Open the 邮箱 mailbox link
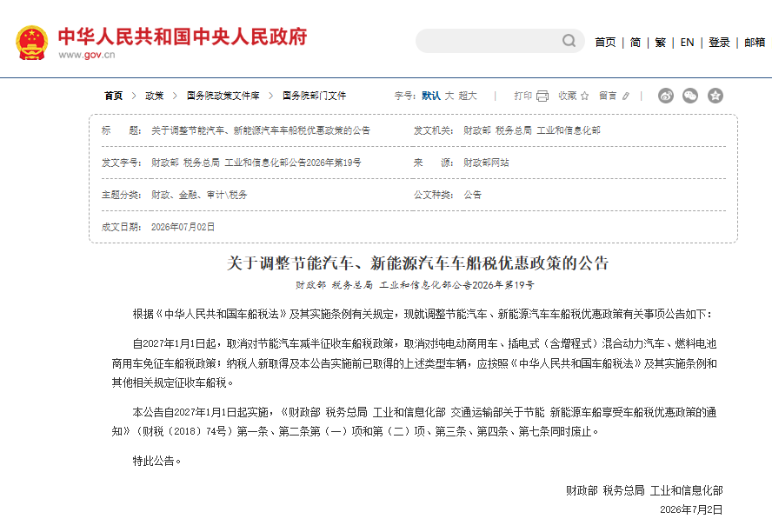 (x=755, y=43)
